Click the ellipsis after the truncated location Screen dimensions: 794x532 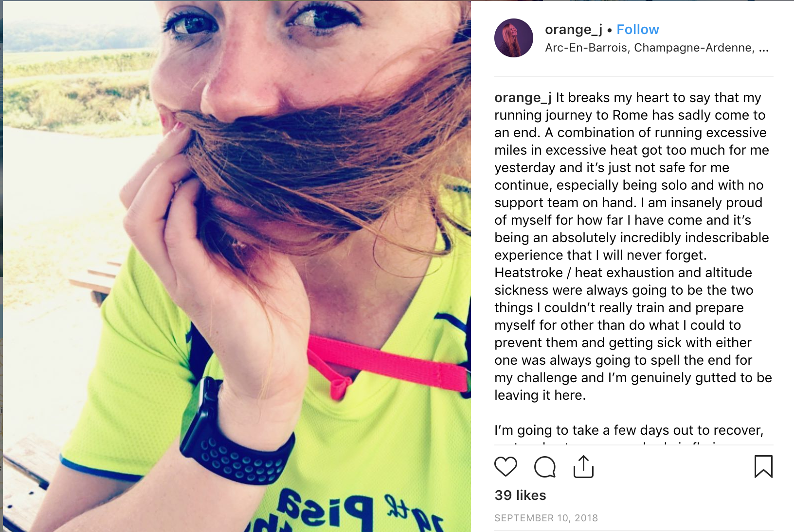764,49
